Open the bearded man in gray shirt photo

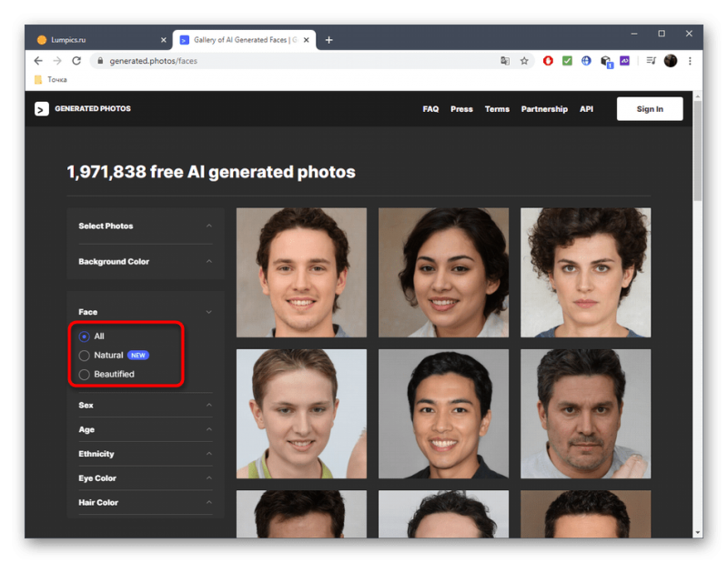click(585, 414)
